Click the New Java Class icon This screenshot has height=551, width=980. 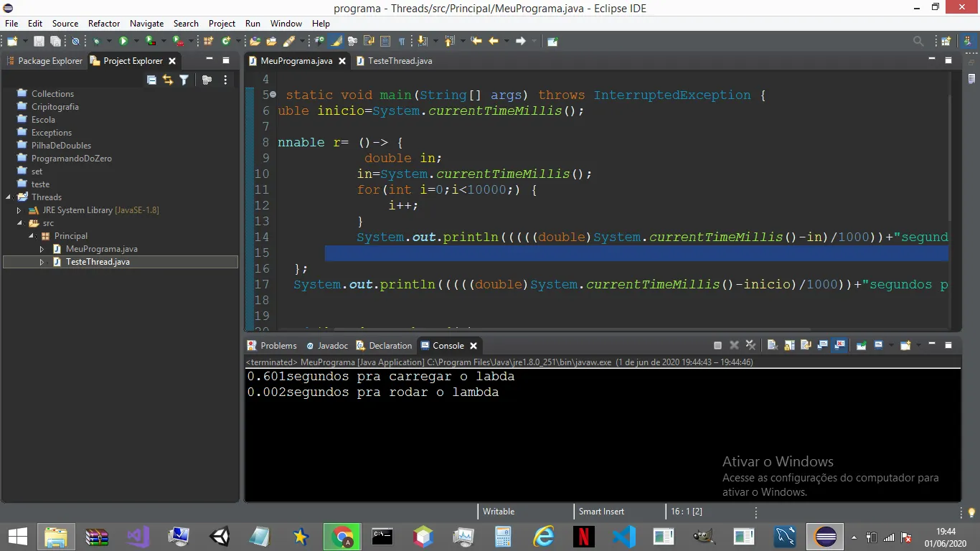tap(226, 42)
